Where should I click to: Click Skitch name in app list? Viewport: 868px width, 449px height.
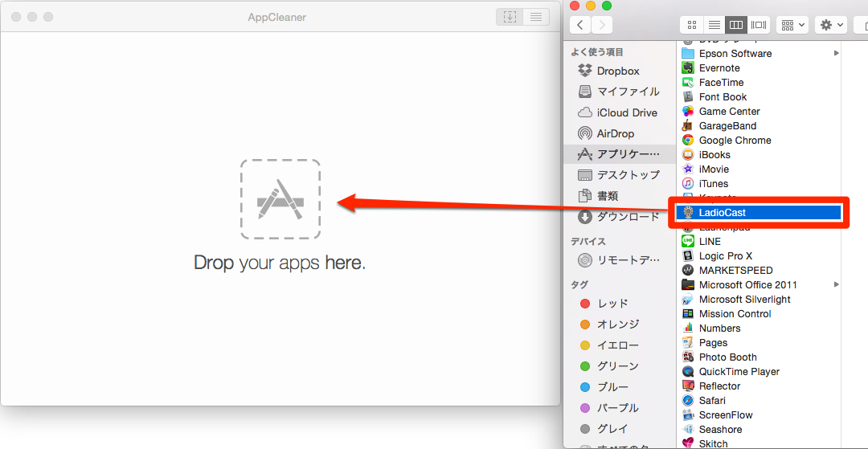coord(714,443)
